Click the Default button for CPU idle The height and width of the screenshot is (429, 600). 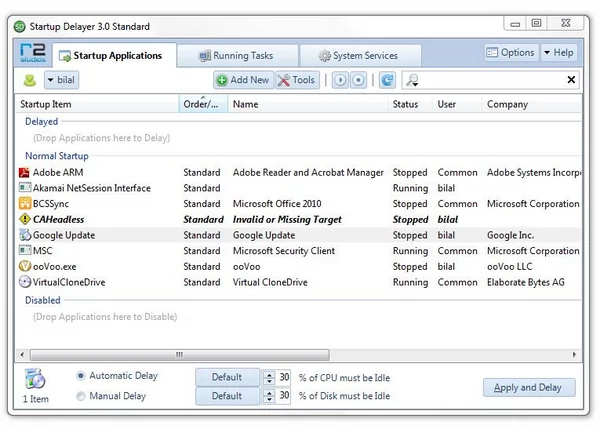click(227, 377)
